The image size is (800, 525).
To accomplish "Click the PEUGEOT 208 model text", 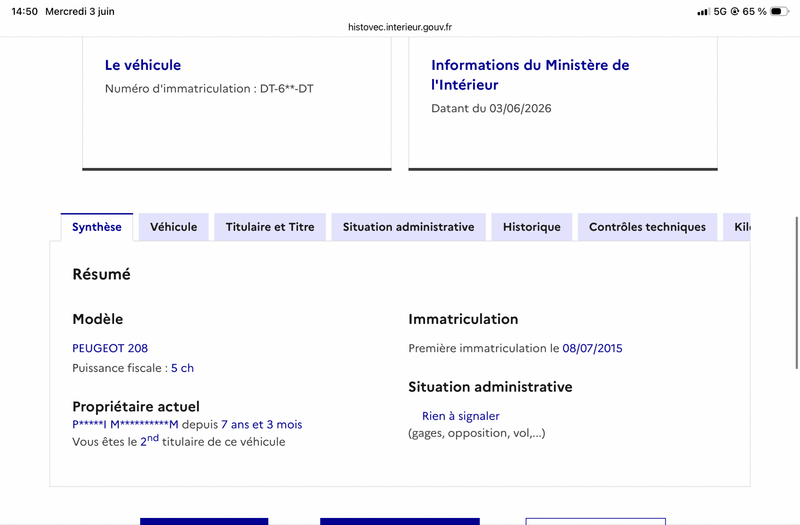I will 110,348.
